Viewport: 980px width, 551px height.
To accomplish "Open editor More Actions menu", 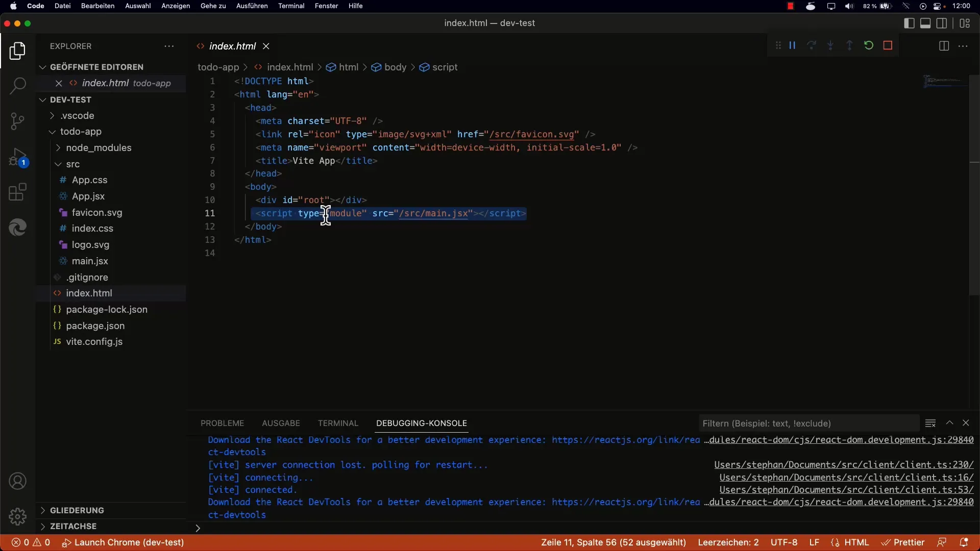I will coord(963,46).
